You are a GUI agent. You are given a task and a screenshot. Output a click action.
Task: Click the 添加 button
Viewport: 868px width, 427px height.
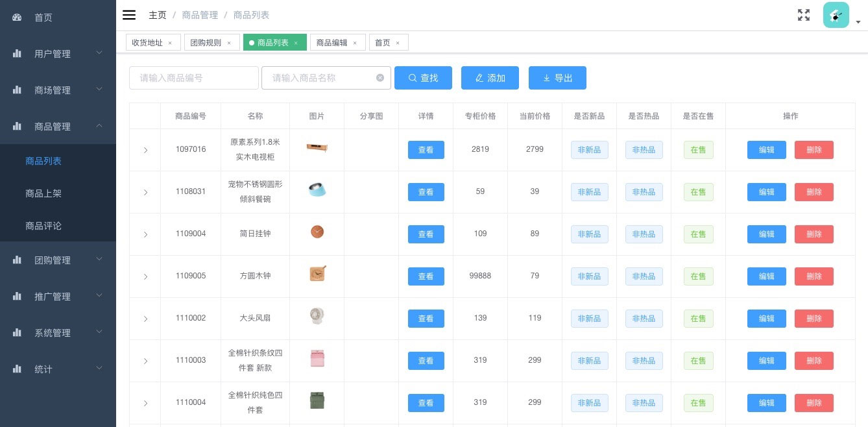(x=490, y=78)
